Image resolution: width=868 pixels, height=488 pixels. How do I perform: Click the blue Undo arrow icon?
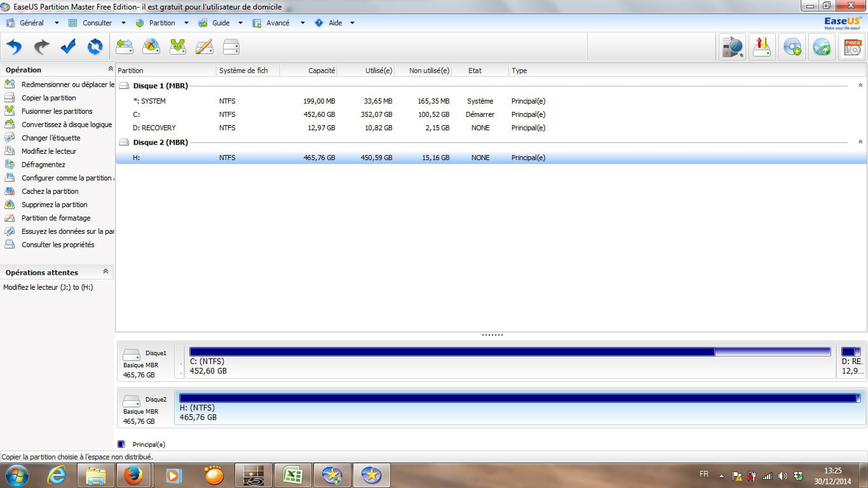point(14,47)
